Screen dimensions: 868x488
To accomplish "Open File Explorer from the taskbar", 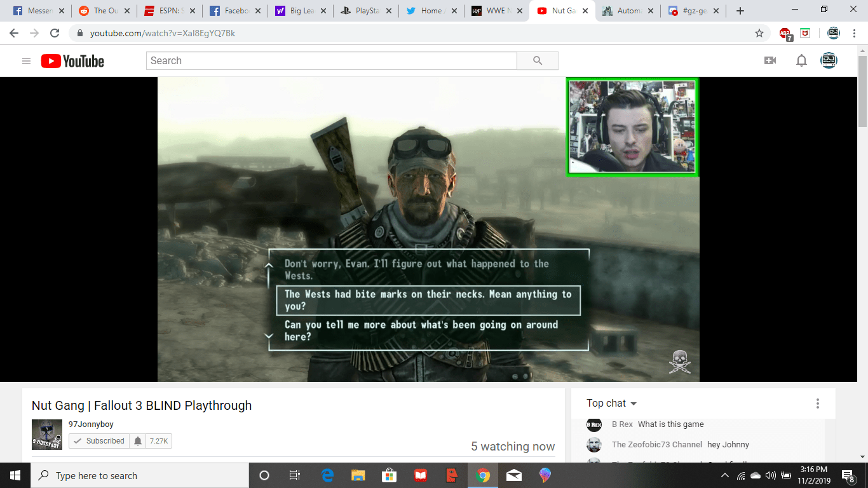I will [x=358, y=475].
